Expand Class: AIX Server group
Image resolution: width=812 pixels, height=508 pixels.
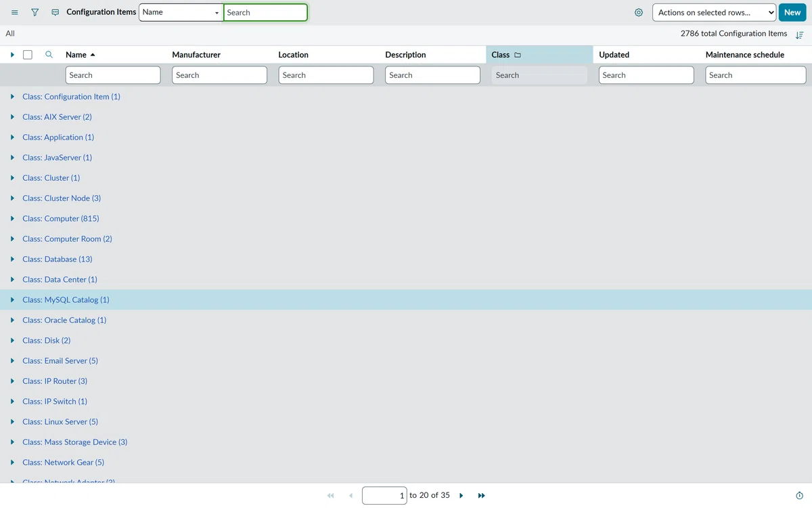click(x=12, y=117)
